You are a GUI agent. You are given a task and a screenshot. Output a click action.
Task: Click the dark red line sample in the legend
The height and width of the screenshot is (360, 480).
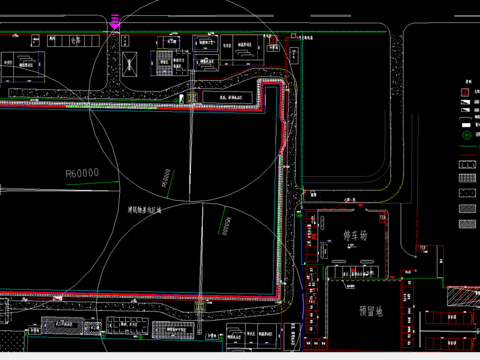tap(468, 155)
